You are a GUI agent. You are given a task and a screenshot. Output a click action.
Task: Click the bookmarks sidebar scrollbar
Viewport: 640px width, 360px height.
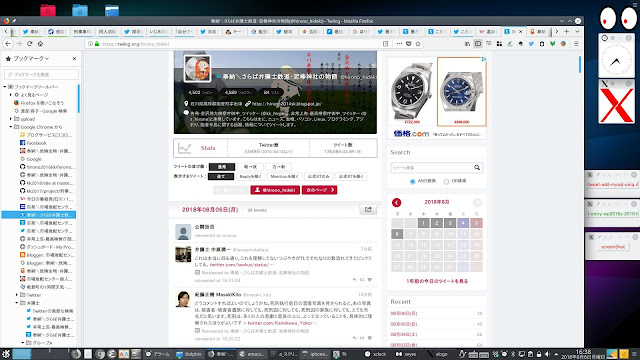click(x=78, y=98)
